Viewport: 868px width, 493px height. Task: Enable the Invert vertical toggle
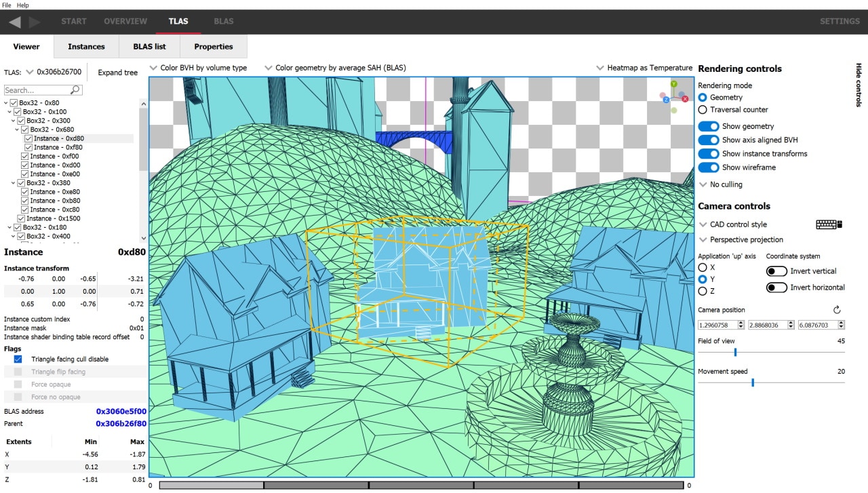point(778,271)
